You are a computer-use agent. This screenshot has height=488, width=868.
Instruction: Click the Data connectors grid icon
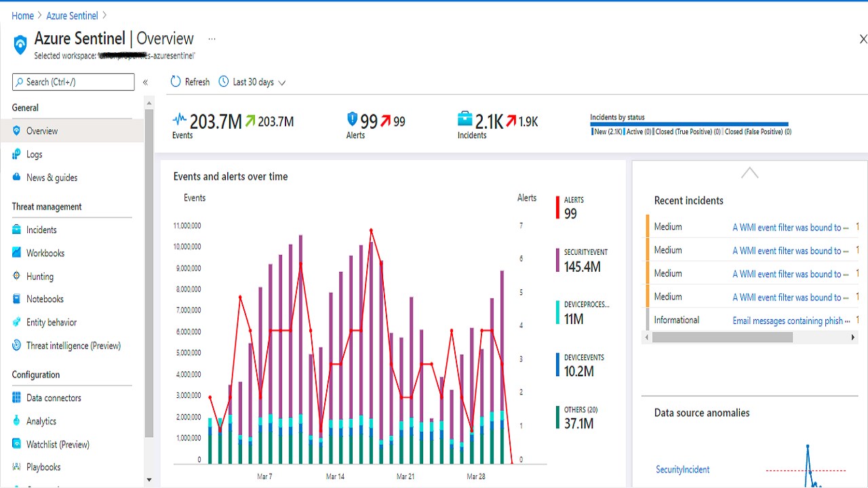[17, 398]
